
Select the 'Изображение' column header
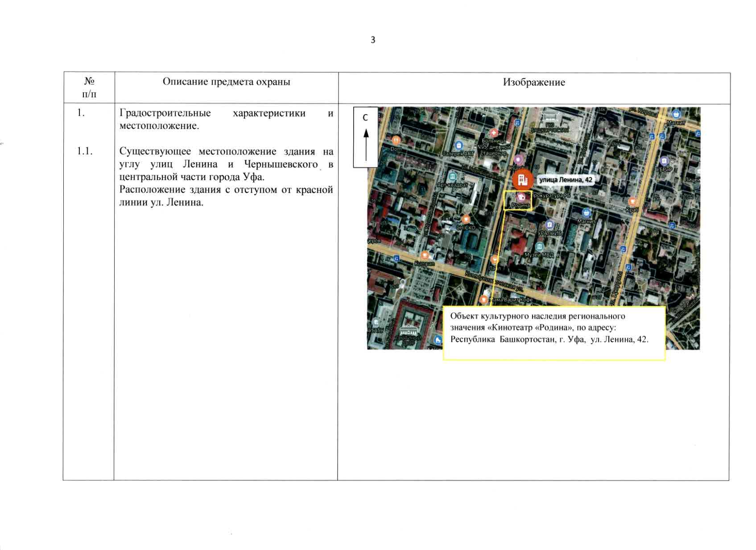[x=534, y=82]
